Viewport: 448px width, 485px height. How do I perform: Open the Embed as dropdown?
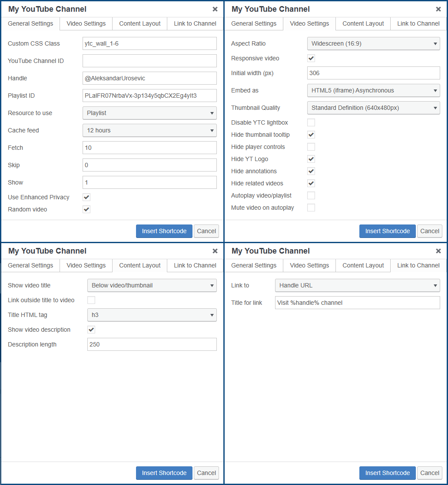(373, 90)
